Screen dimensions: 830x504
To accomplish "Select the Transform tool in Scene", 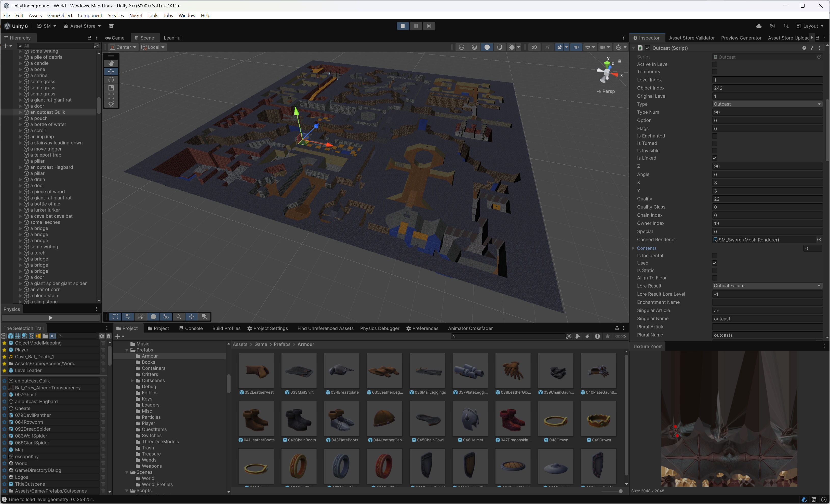I will tap(111, 104).
